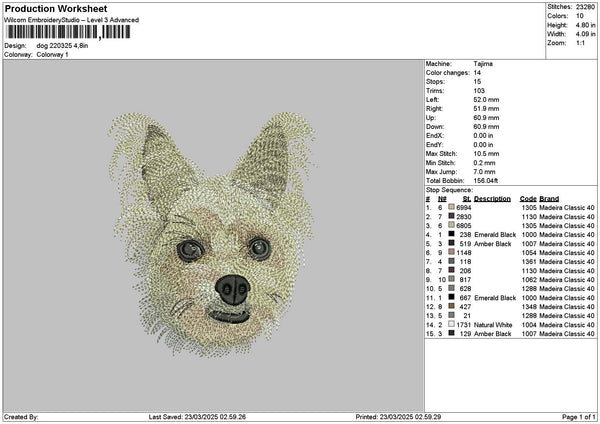This screenshot has height=424, width=600.
Task: Pick the Amber Black swatch in row 15
Action: tap(451, 334)
